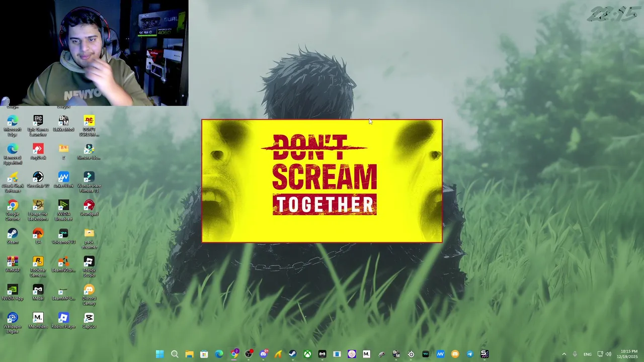Expand the hidden system tray icons chevron
Viewport: 644px width, 362px height.
coord(564,354)
